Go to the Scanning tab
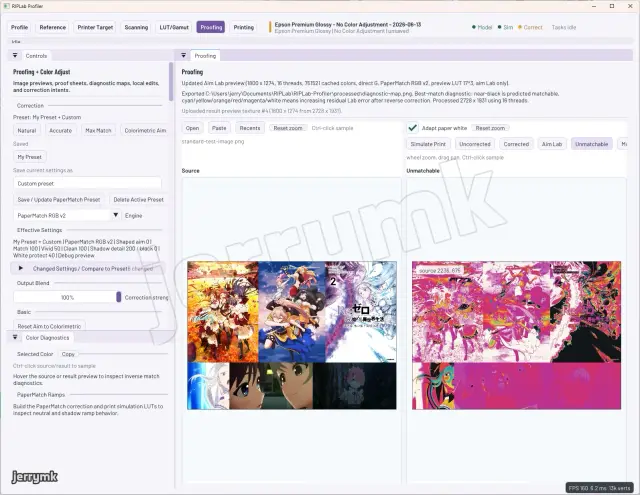This screenshot has height=495, width=640. click(136, 27)
